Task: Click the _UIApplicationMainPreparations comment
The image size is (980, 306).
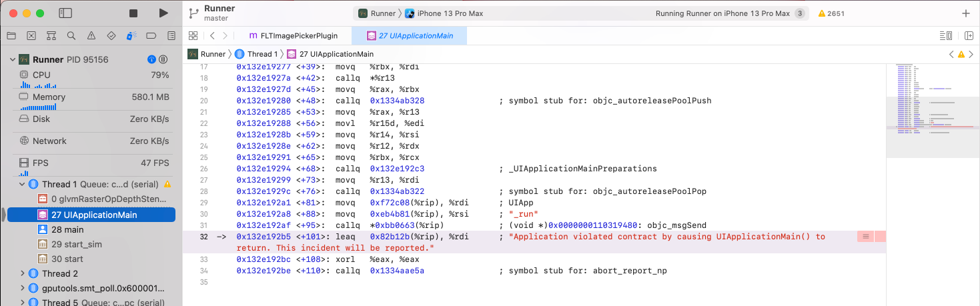Action: [x=578, y=169]
